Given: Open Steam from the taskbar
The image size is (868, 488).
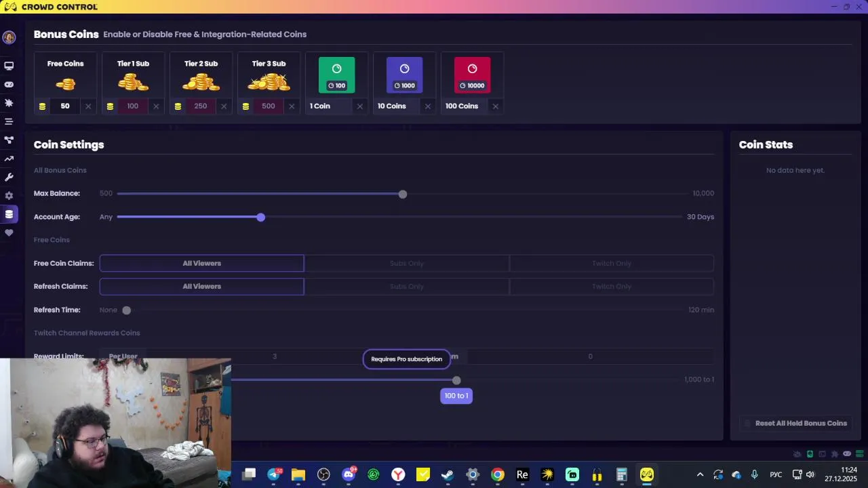Looking at the screenshot, I should pos(448,474).
